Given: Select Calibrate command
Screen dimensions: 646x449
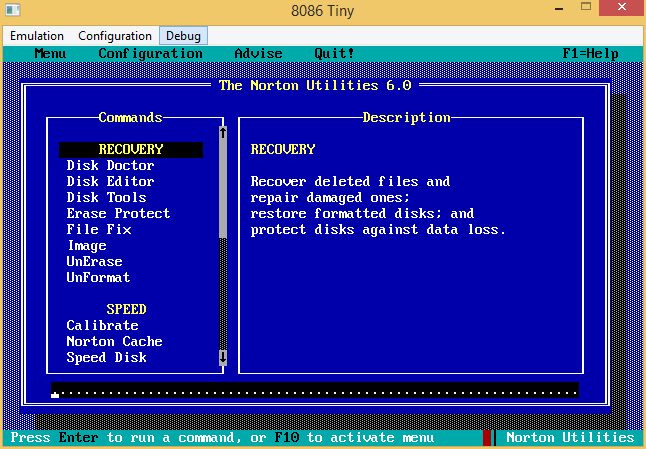Looking at the screenshot, I should pos(102,325).
